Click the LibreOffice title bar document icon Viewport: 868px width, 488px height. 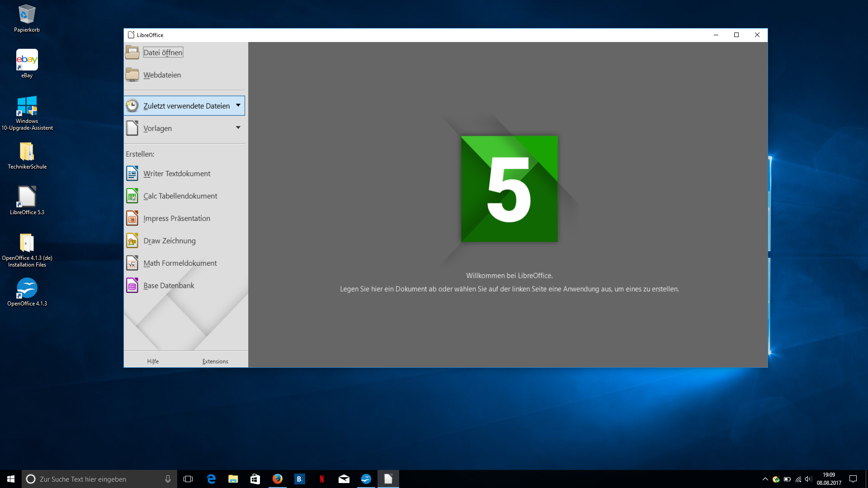tap(131, 35)
